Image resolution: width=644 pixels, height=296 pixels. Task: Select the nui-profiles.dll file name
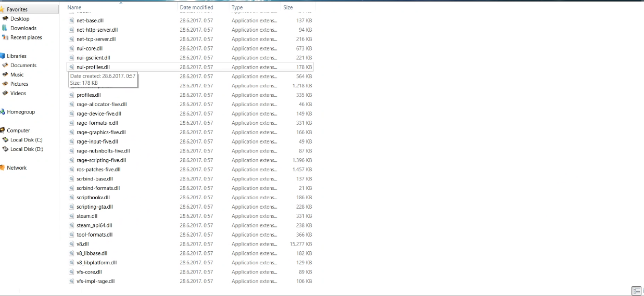coord(93,67)
